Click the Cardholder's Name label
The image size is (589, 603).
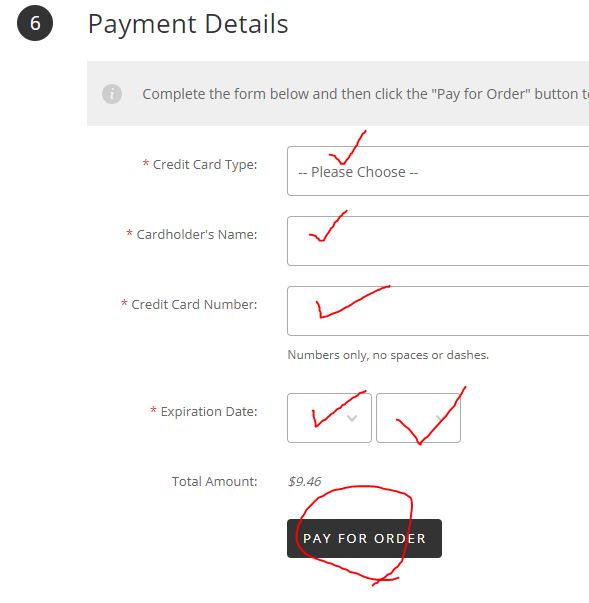pyautogui.click(x=197, y=235)
